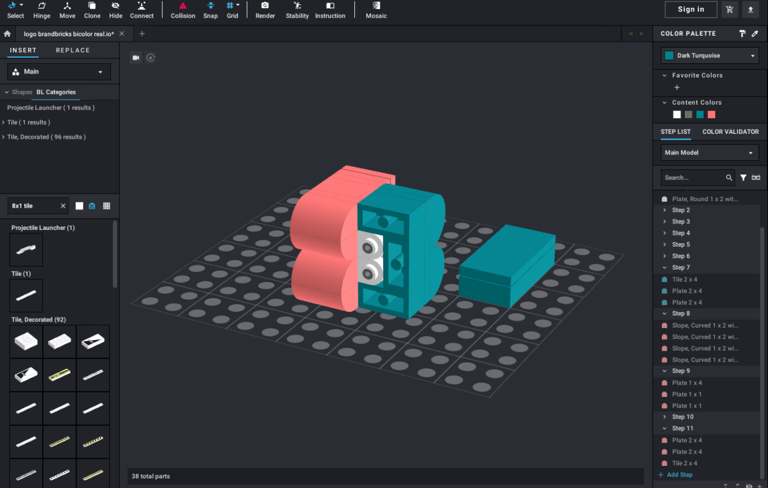Switch to the STEP LIST tab

pyautogui.click(x=675, y=132)
